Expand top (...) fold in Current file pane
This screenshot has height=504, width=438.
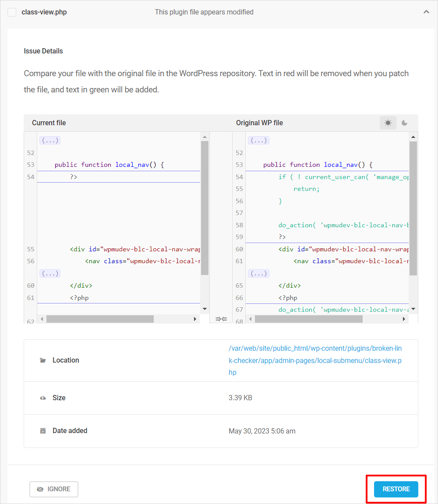50,141
